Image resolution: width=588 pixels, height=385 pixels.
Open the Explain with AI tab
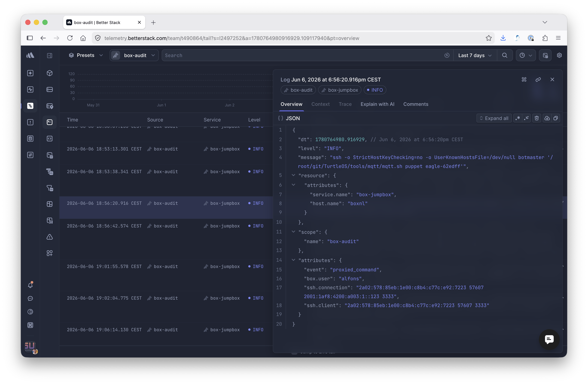(377, 104)
